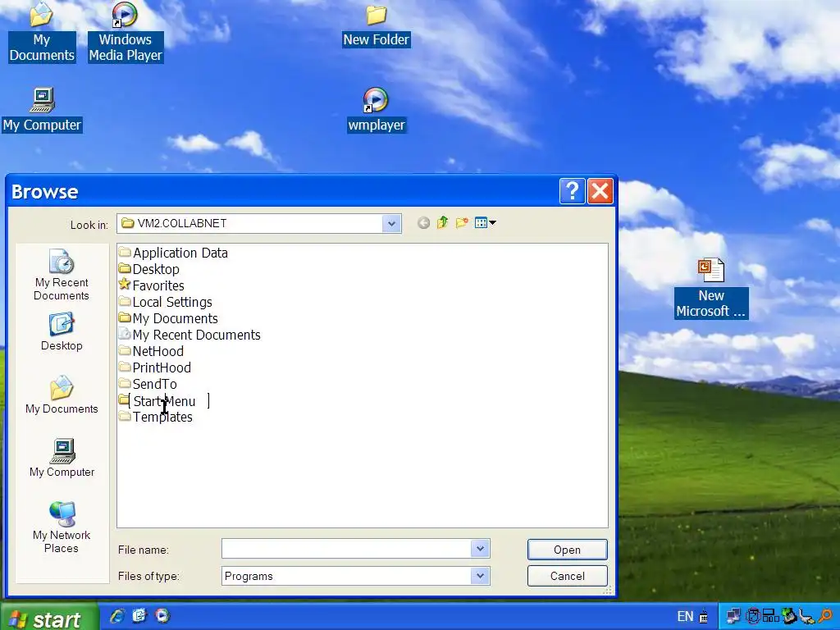Select the Favorites folder

pos(152,285)
